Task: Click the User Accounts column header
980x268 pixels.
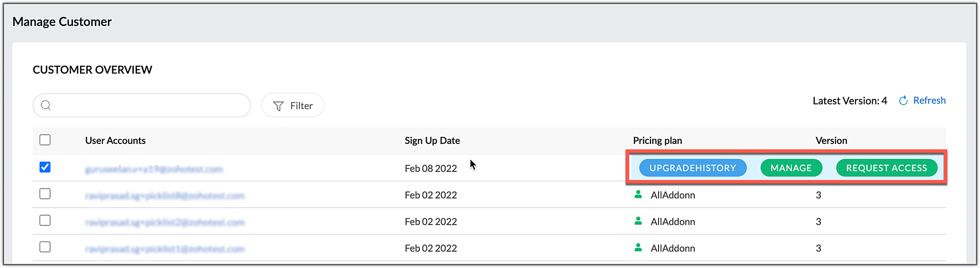Action: (x=115, y=141)
